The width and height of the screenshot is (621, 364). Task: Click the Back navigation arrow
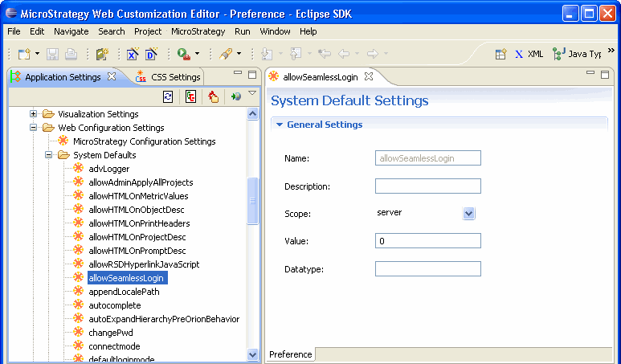click(343, 54)
